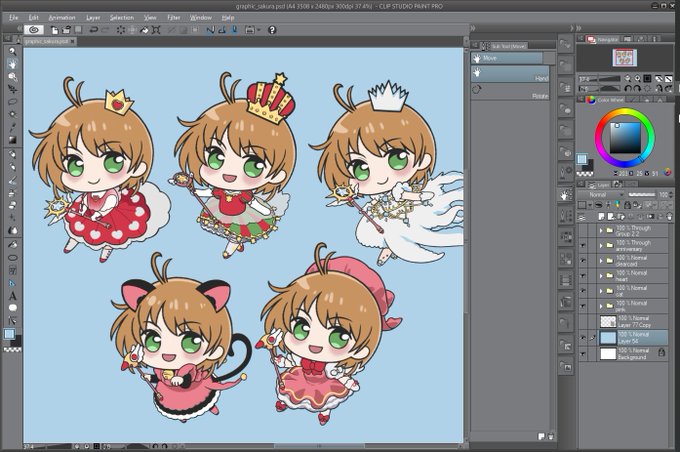680x452 pixels.
Task: Click the CLIP STUDIO spiral launcher icon
Action: click(34, 30)
